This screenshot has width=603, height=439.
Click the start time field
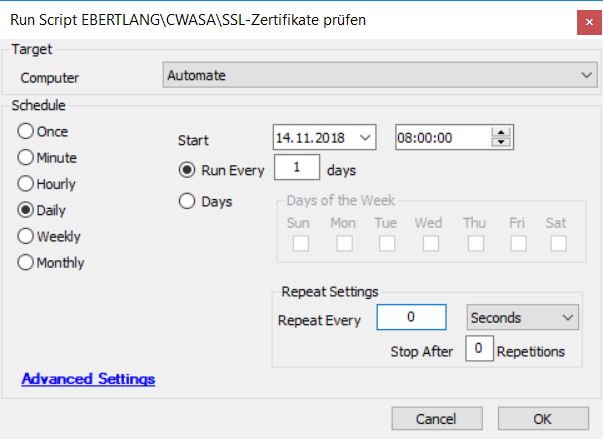442,138
